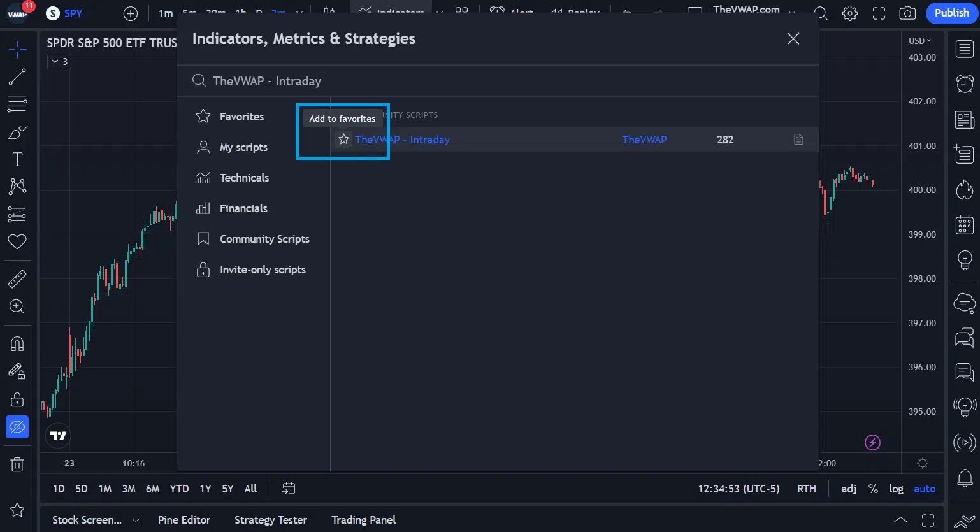Open the Stock Screener tab
Image resolution: width=980 pixels, height=532 pixels.
tap(87, 520)
